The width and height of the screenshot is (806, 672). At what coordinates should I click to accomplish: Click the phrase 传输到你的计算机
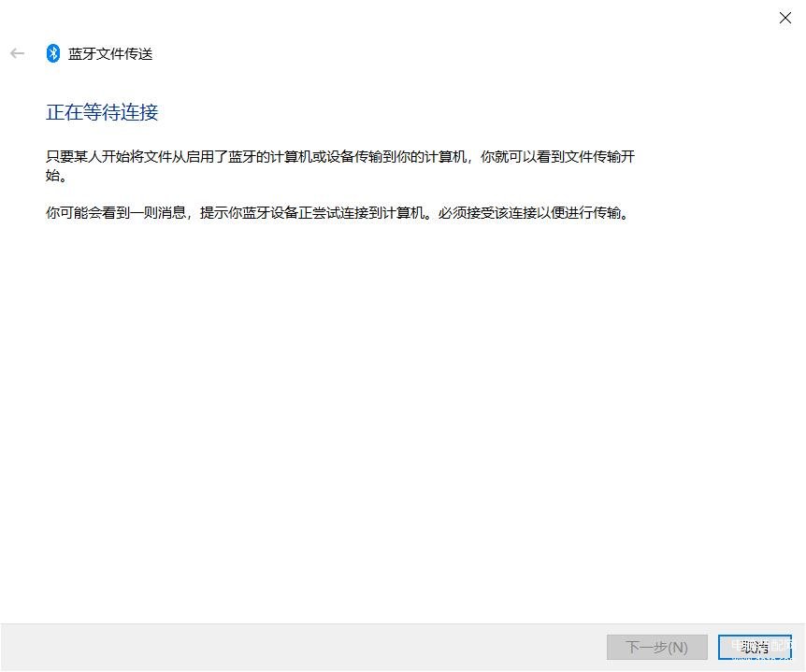(410, 156)
